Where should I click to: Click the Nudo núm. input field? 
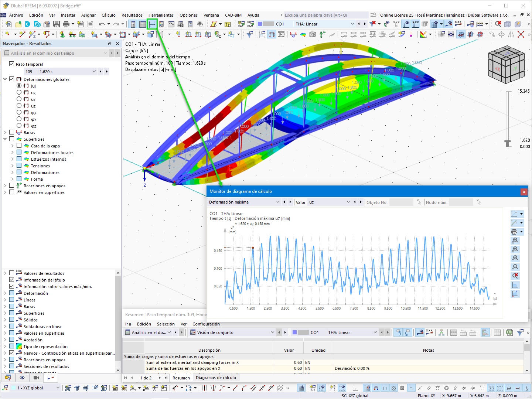[461, 202]
